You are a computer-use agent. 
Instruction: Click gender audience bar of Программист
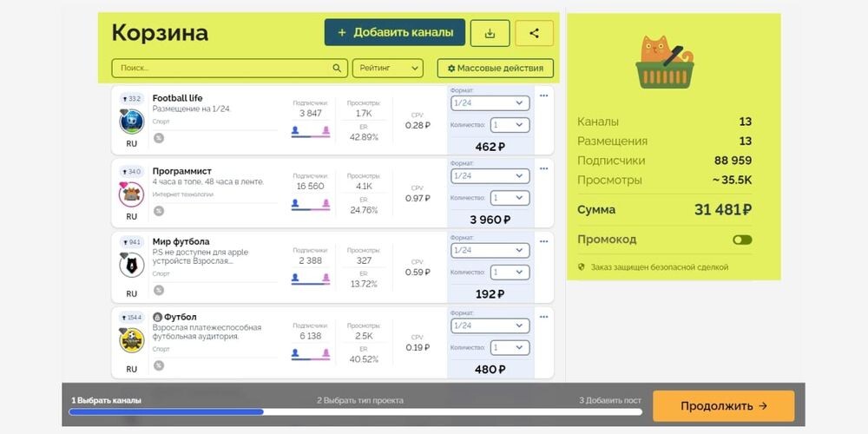pyautogui.click(x=311, y=205)
